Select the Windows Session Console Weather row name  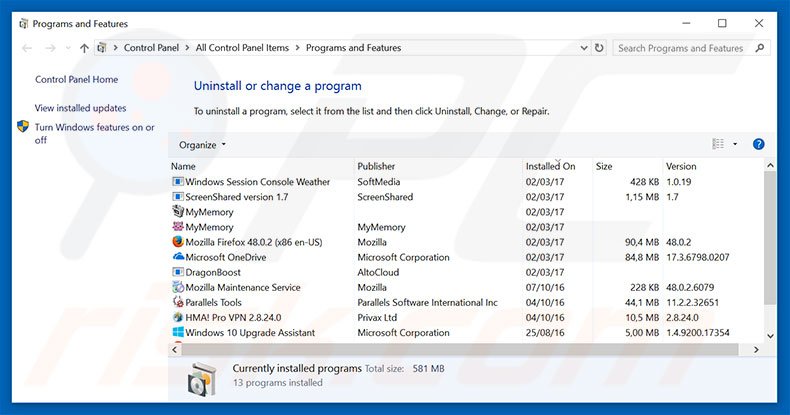point(257,181)
